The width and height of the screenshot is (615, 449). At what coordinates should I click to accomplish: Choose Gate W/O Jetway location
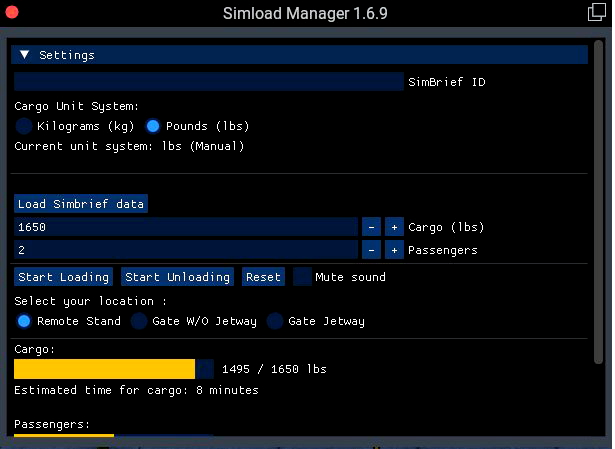point(139,321)
